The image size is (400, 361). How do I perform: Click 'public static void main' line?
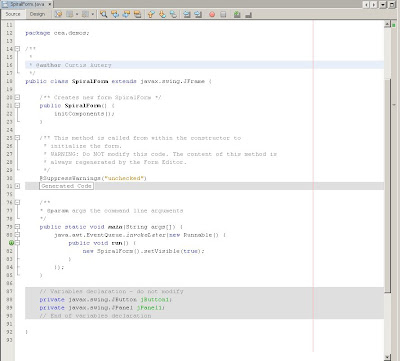(x=111, y=227)
